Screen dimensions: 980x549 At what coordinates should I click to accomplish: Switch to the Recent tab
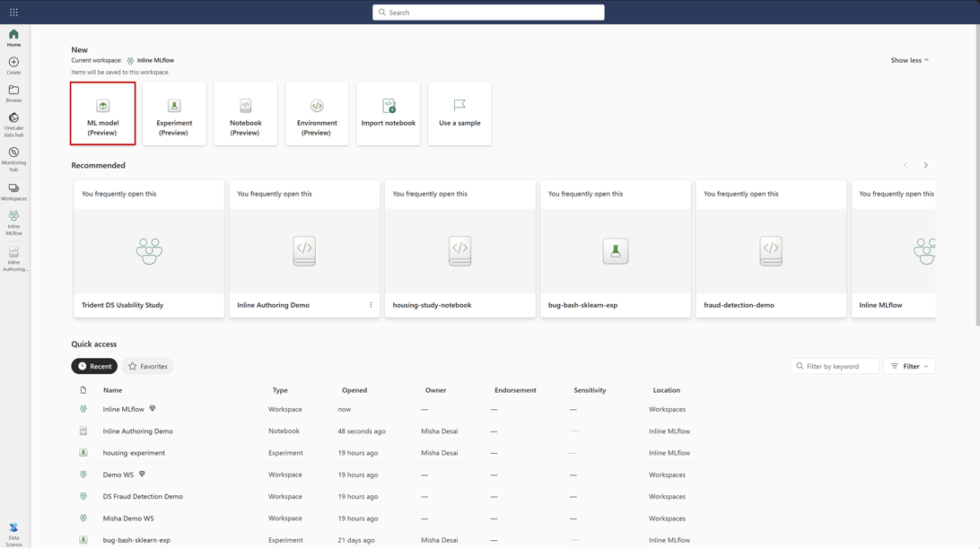tap(94, 366)
